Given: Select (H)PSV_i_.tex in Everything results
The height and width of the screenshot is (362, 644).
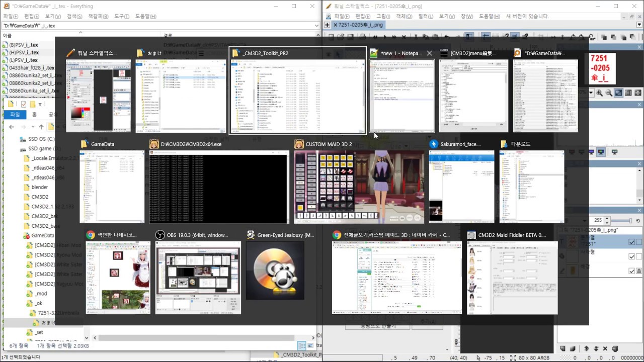Looking at the screenshot, I should coord(24,52).
